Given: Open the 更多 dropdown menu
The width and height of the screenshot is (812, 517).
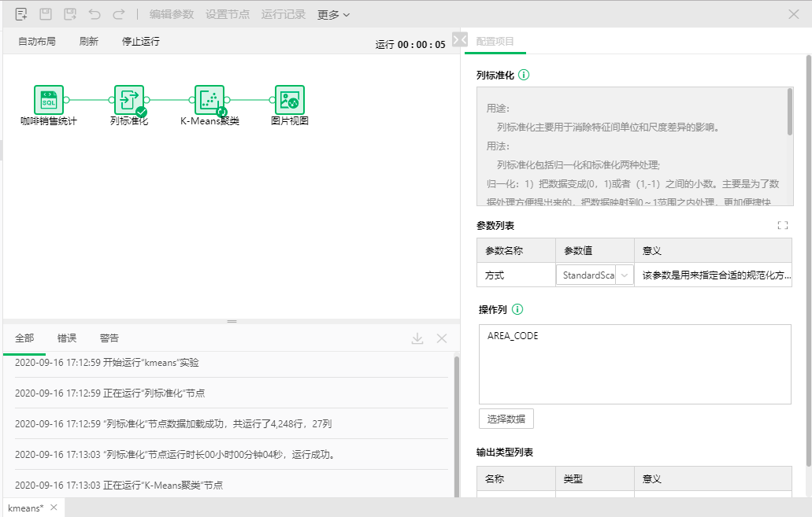Looking at the screenshot, I should point(334,14).
